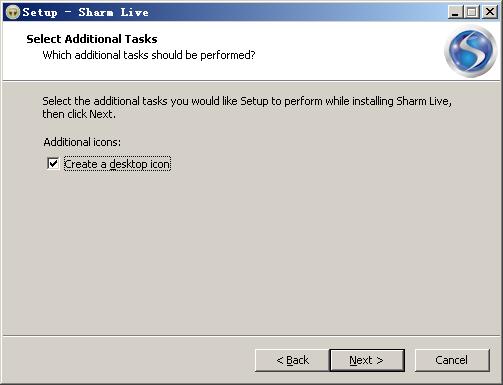This screenshot has width=503, height=385.
Task: Proceed with the Next button
Action: click(x=367, y=360)
